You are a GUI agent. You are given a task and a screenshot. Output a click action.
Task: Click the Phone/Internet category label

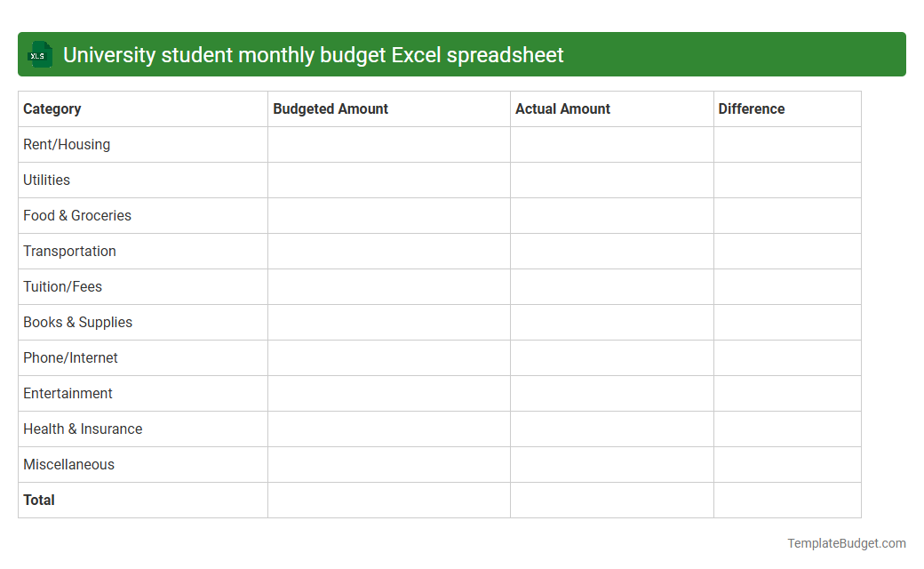click(70, 357)
